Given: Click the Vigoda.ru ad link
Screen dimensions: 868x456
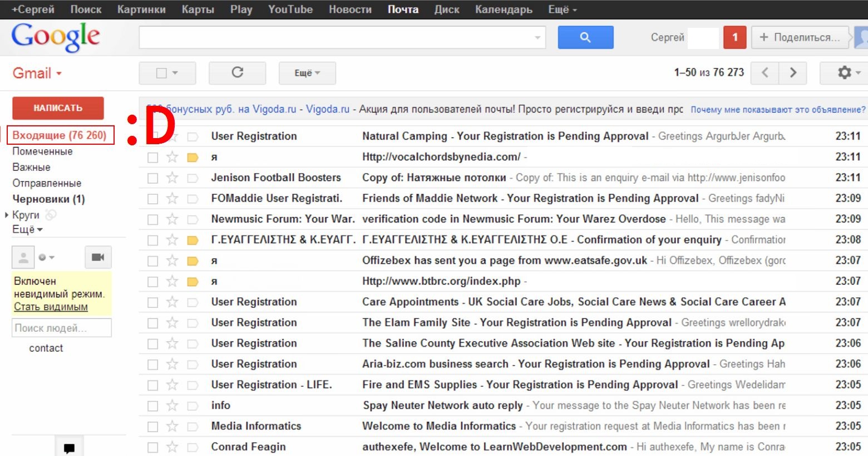Looking at the screenshot, I should point(328,109).
